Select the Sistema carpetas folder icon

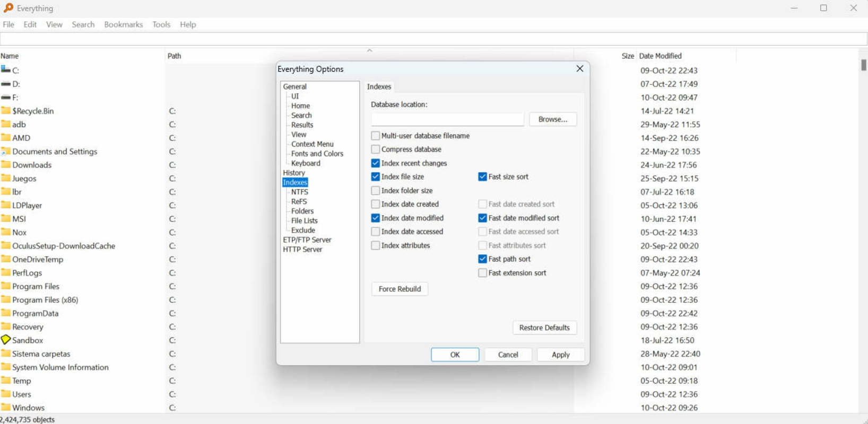click(x=6, y=353)
